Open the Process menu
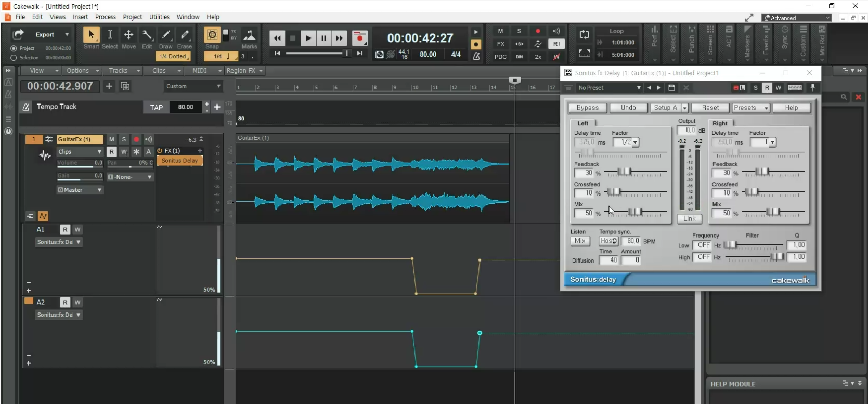The height and width of the screenshot is (404, 868). tap(106, 17)
